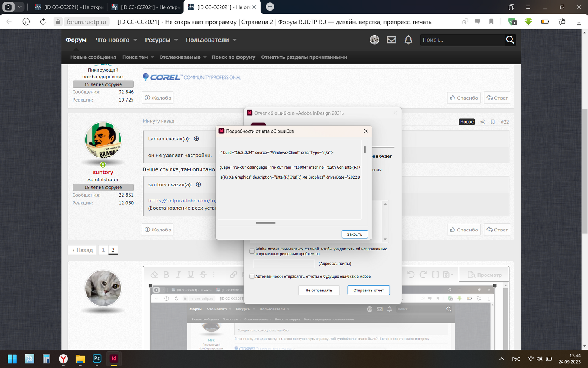Expand the 'Отслеживаемые' dropdown arrow
Image resolution: width=588 pixels, height=368 pixels.
[205, 57]
